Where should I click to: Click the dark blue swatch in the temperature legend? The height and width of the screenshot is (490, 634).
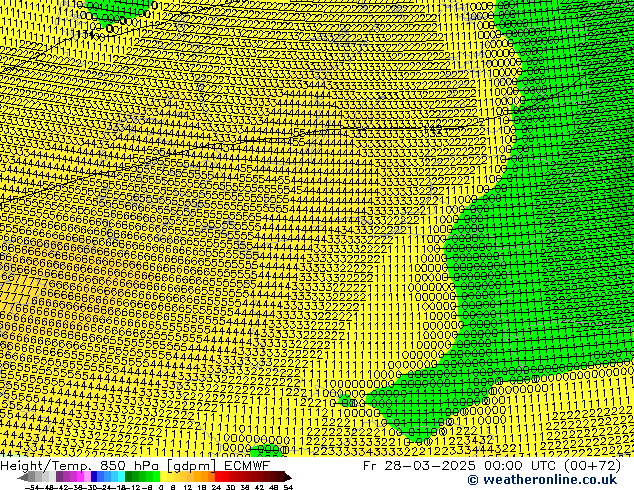point(94,477)
